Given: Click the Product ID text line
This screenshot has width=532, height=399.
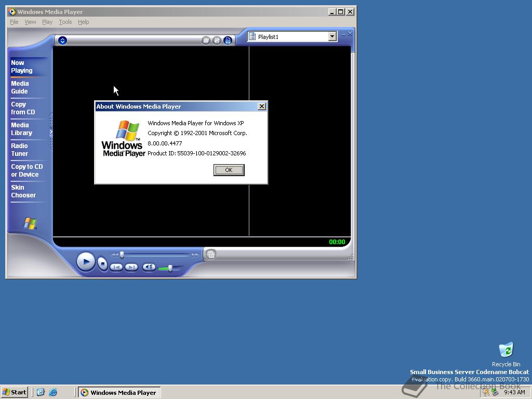Looking at the screenshot, I should (197, 153).
